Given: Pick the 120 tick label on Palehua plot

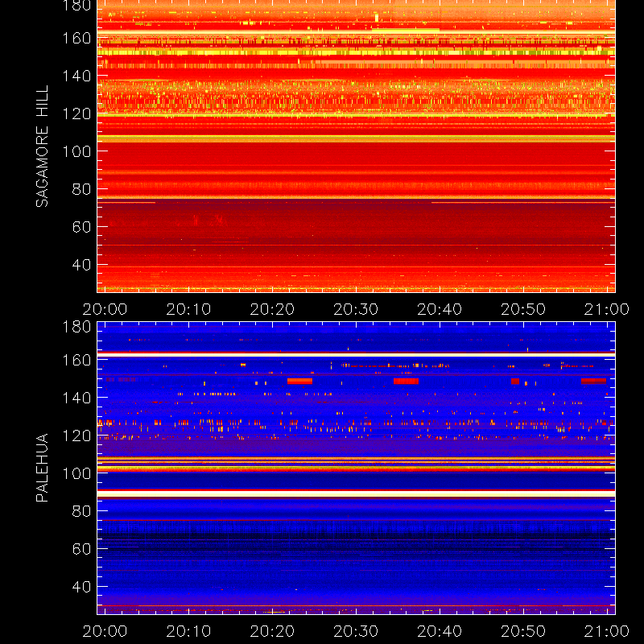Looking at the screenshot, I should tap(76, 436).
